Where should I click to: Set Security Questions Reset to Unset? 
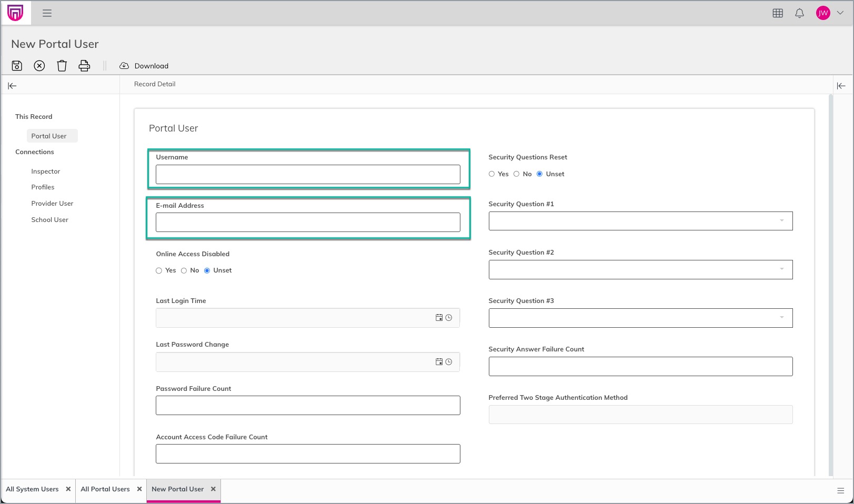[x=539, y=174]
